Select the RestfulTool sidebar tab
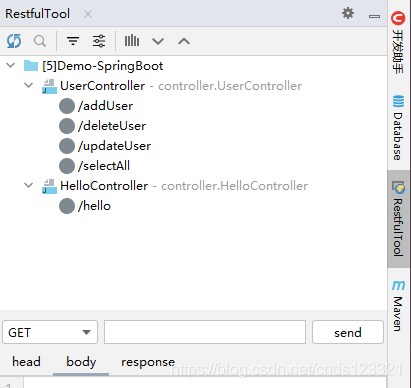Image resolution: width=411 pixels, height=388 pixels. point(398,219)
